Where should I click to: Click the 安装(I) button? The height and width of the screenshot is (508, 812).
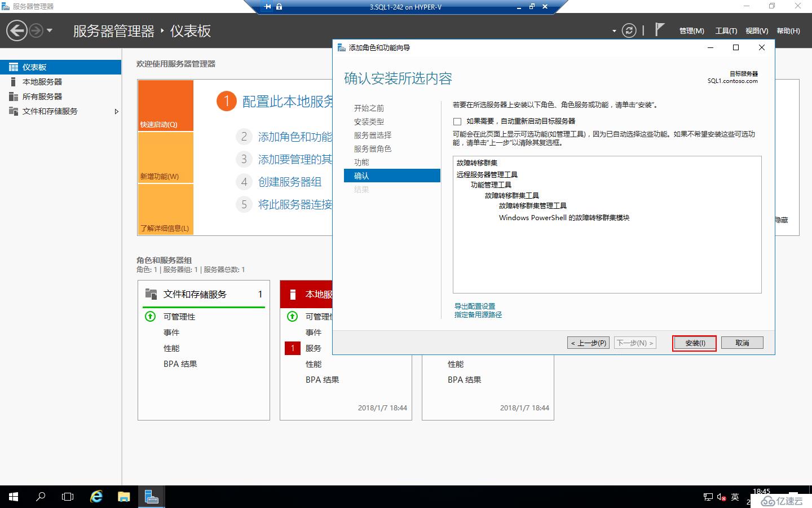(695, 343)
